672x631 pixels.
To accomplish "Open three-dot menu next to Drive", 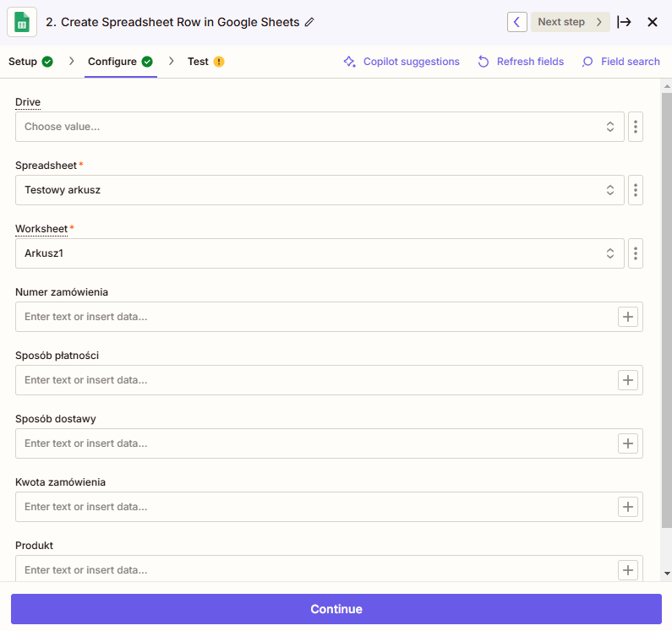I will [x=636, y=127].
